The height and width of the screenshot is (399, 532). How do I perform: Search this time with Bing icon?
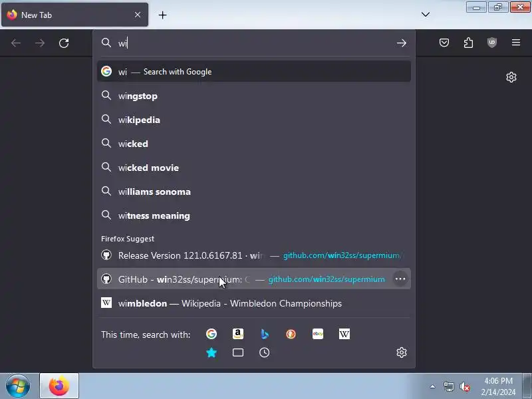264,334
